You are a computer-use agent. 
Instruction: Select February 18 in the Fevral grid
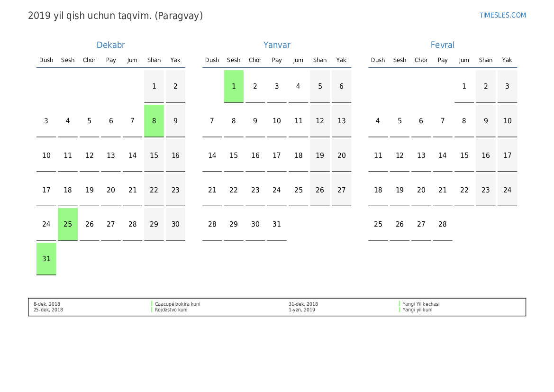click(378, 190)
